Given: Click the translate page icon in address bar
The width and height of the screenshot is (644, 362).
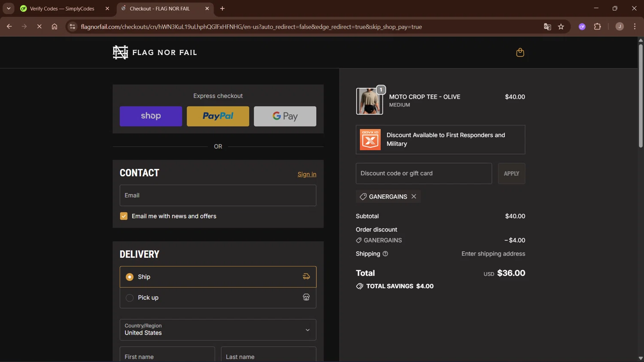Looking at the screenshot, I should tap(547, 27).
